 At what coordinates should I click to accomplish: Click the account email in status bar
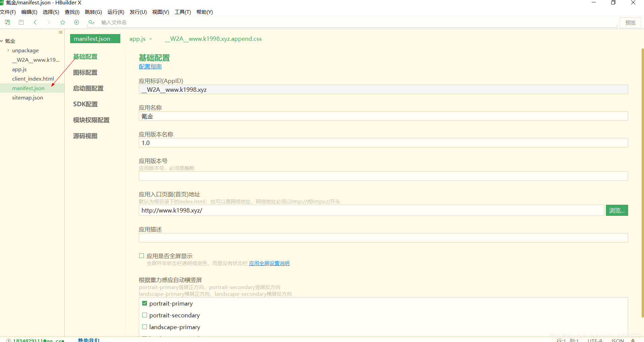[38, 340]
